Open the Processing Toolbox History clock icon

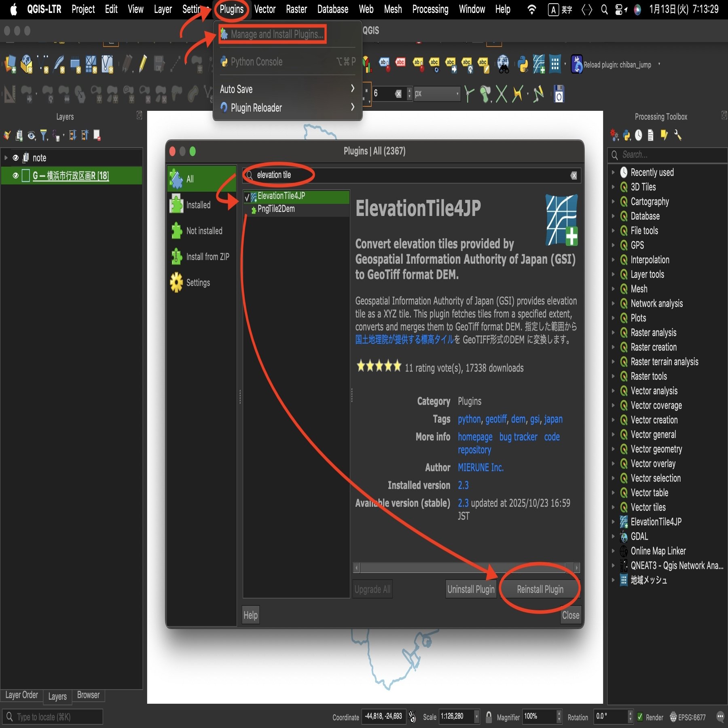pos(639,135)
